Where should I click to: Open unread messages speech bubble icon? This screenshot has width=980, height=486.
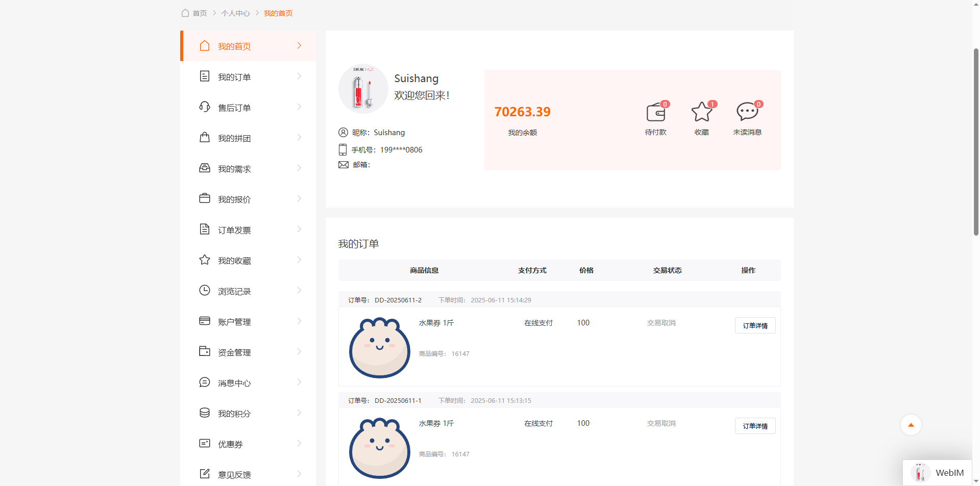[x=747, y=112]
